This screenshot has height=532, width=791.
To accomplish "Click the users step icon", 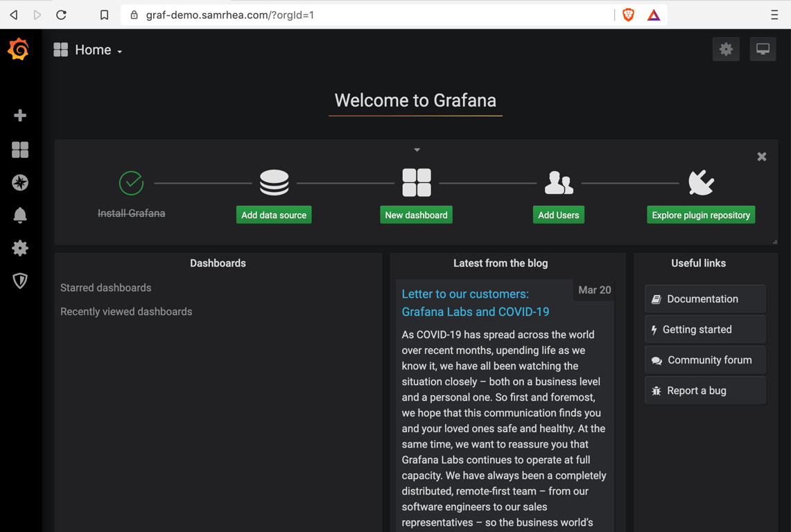I will pyautogui.click(x=559, y=183).
